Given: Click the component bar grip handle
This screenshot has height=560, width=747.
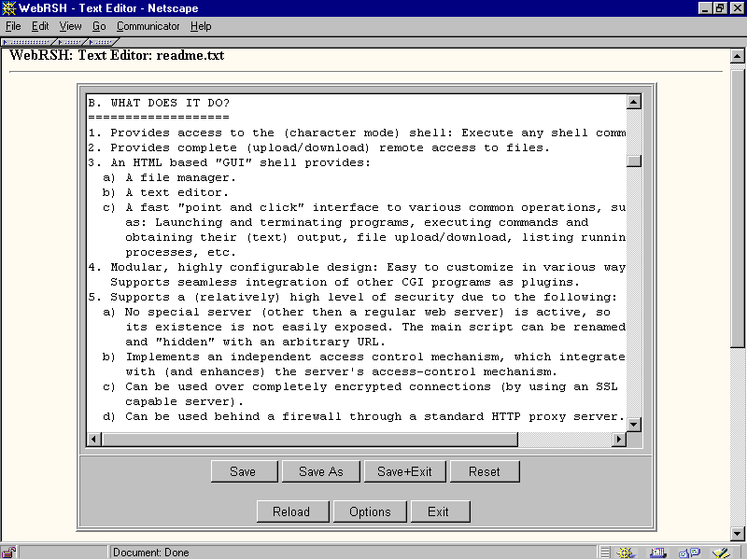Looking at the screenshot, I should (x=604, y=553).
